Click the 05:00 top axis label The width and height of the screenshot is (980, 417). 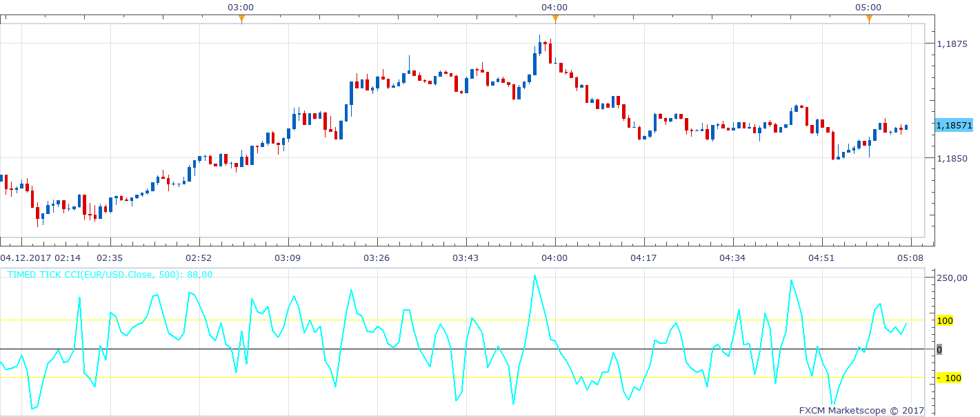click(868, 7)
